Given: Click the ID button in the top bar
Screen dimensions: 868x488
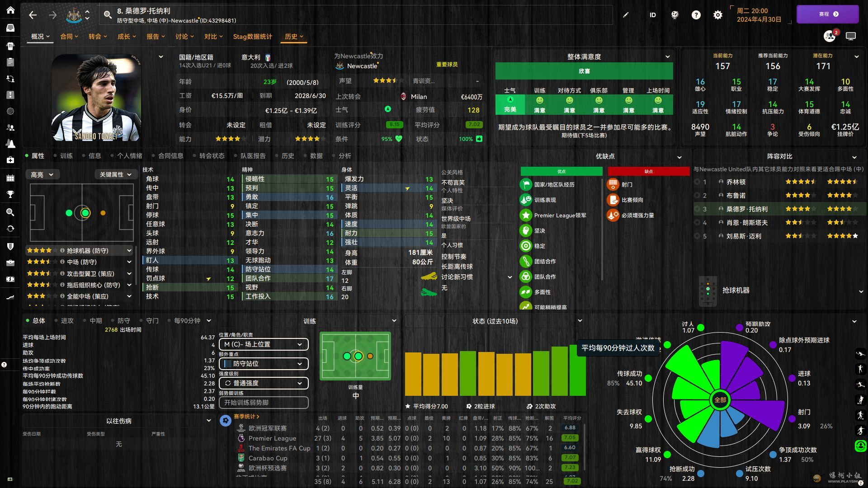Looking at the screenshot, I should (652, 15).
